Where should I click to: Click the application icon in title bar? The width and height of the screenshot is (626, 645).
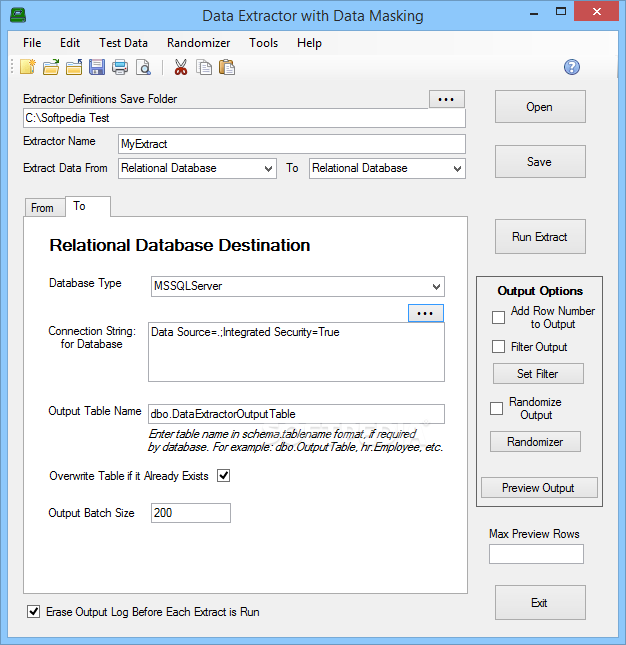[18, 16]
